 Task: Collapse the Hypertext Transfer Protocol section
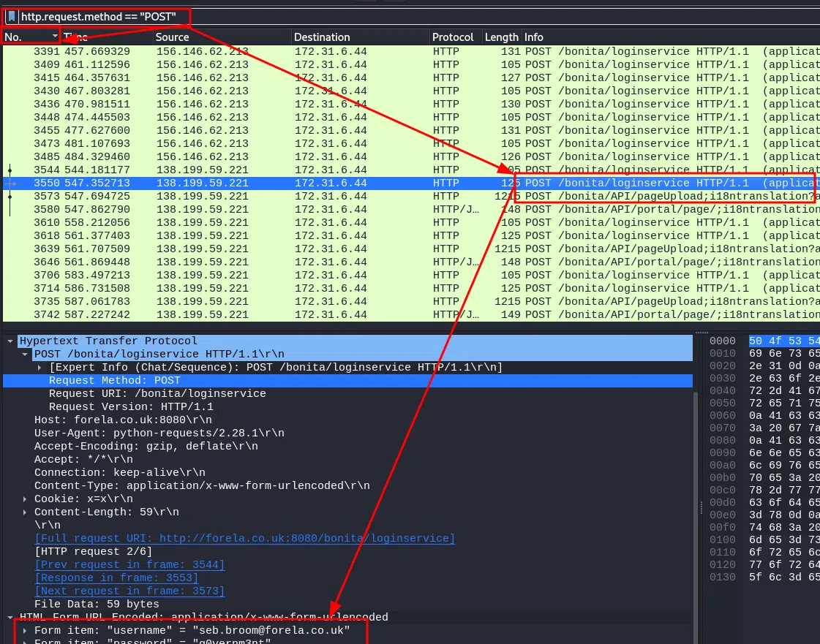11,341
